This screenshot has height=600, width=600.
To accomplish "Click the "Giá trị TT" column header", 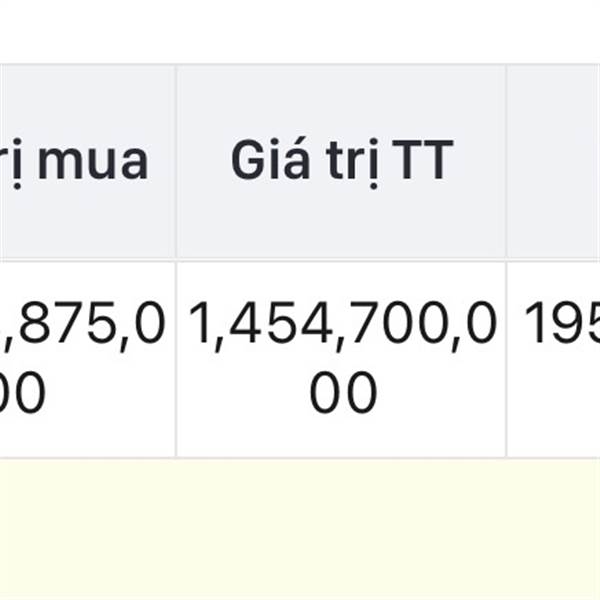I will (x=341, y=161).
